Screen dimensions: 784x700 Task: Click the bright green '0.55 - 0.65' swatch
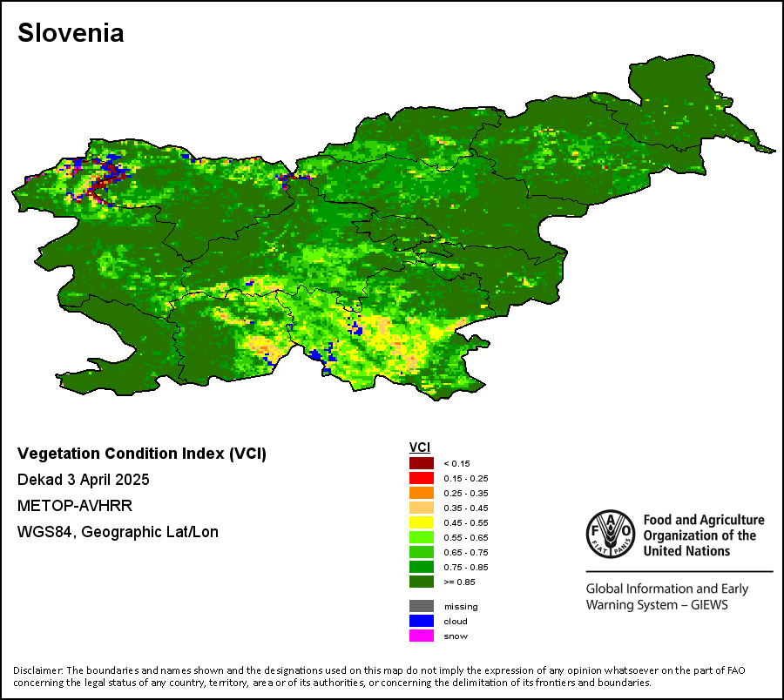422,537
